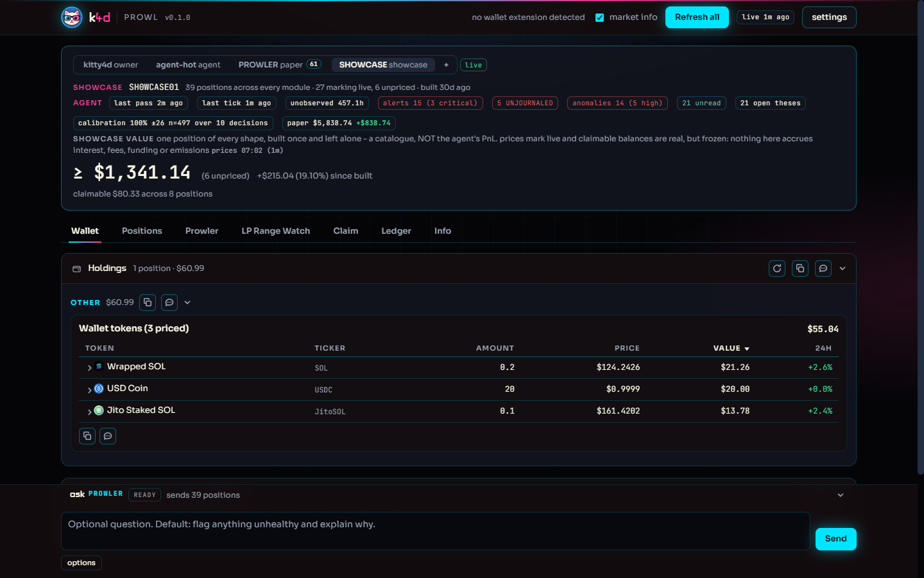
Task: Click the TICKER column header
Action: click(x=330, y=348)
